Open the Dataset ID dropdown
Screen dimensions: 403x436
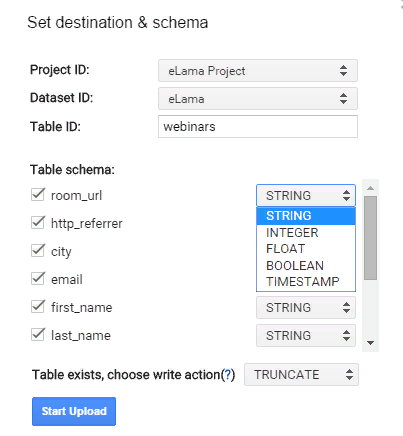[258, 99]
